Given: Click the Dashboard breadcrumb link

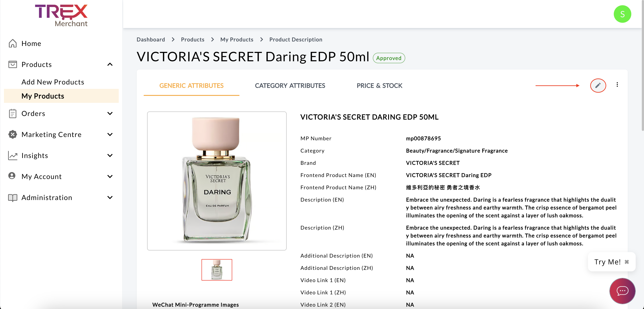Looking at the screenshot, I should coord(150,39).
